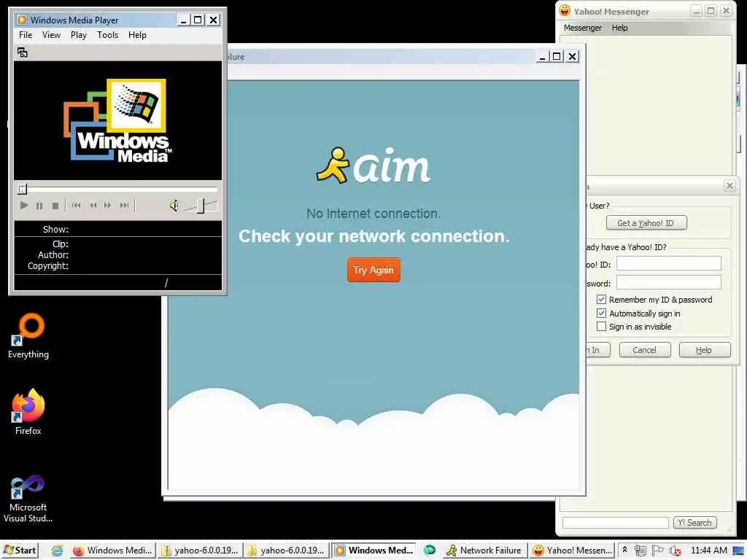
Task: Click Cancel in the Yahoo sign-in dialog
Action: tap(645, 350)
